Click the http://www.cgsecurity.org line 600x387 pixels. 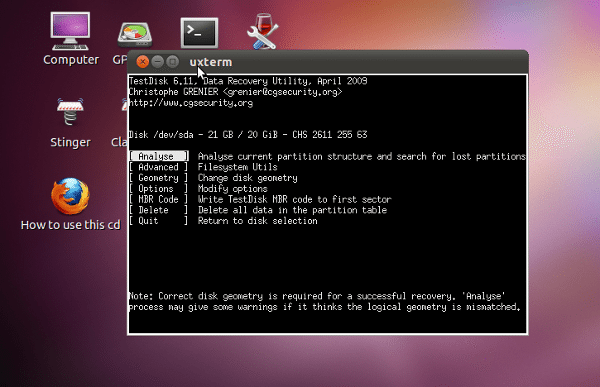pyautogui.click(x=191, y=103)
